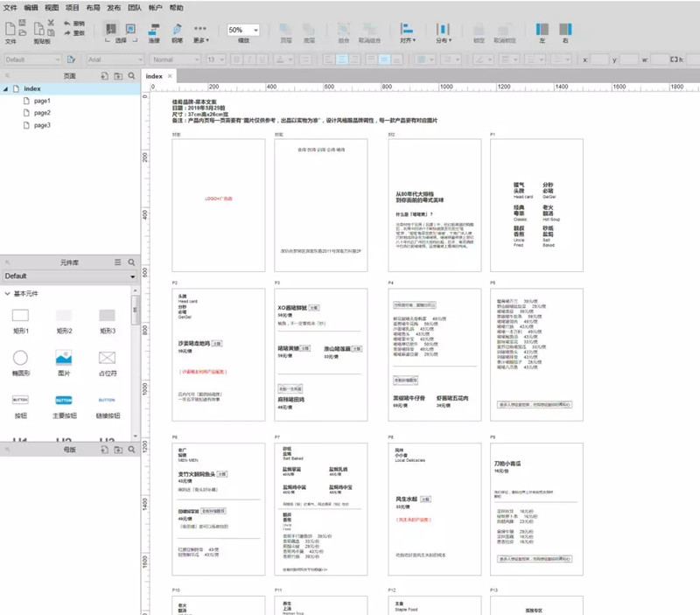Image resolution: width=700 pixels, height=615 pixels.
Task: Click the x position input field
Action: click(x=599, y=59)
